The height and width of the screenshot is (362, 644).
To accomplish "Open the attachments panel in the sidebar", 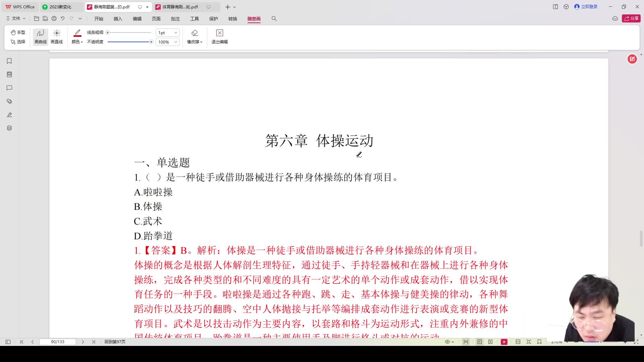I will click(9, 101).
